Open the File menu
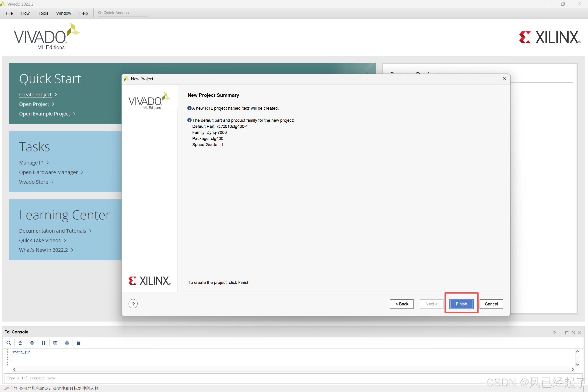Image resolution: width=588 pixels, height=392 pixels. pyautogui.click(x=9, y=13)
